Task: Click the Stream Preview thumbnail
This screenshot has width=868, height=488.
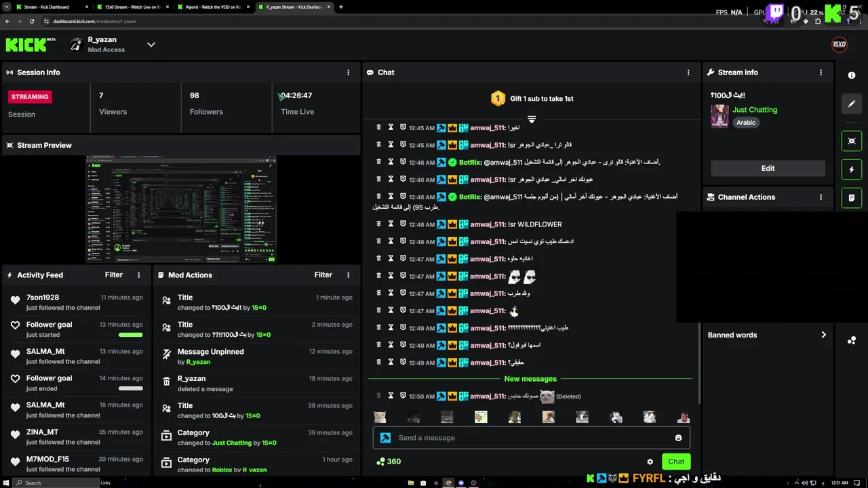Action: pos(181,209)
